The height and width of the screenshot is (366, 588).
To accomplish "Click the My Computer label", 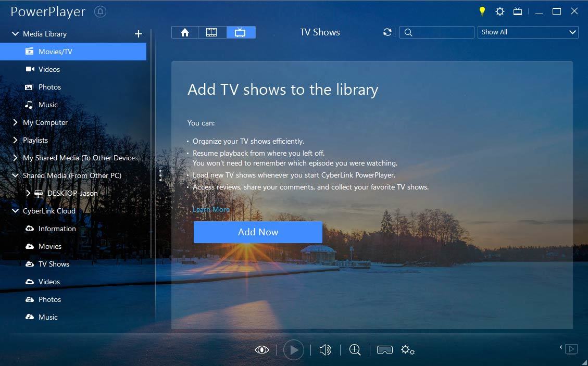I will coord(45,122).
